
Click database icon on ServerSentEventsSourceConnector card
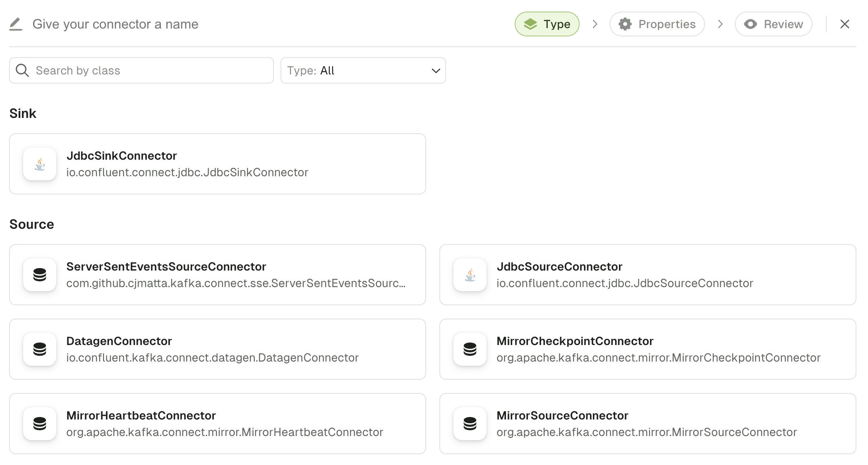pyautogui.click(x=40, y=275)
